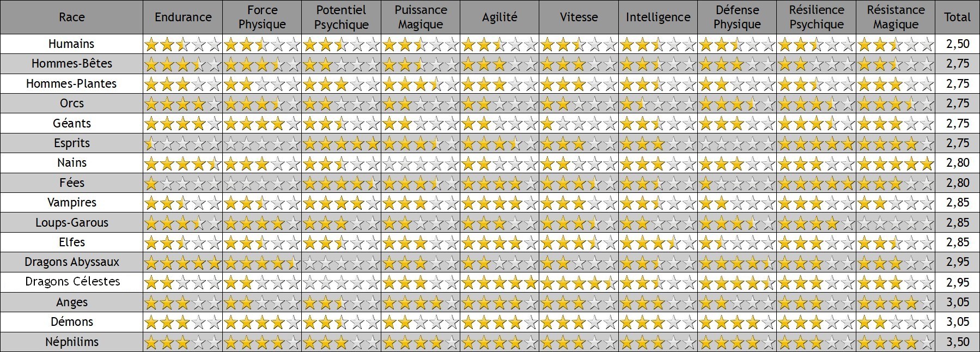Select Néphilims Puissance Magique star rating
Viewport: 980px width, 352px height.
click(421, 342)
